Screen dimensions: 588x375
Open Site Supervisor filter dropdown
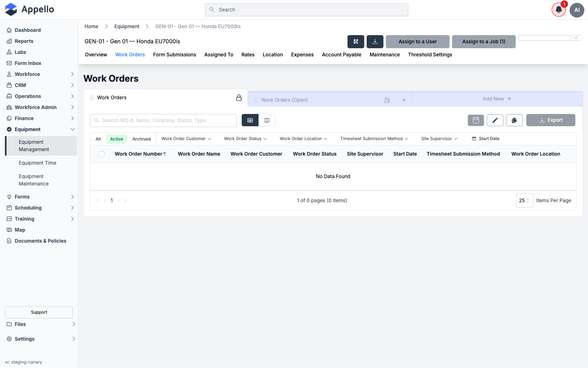point(439,139)
